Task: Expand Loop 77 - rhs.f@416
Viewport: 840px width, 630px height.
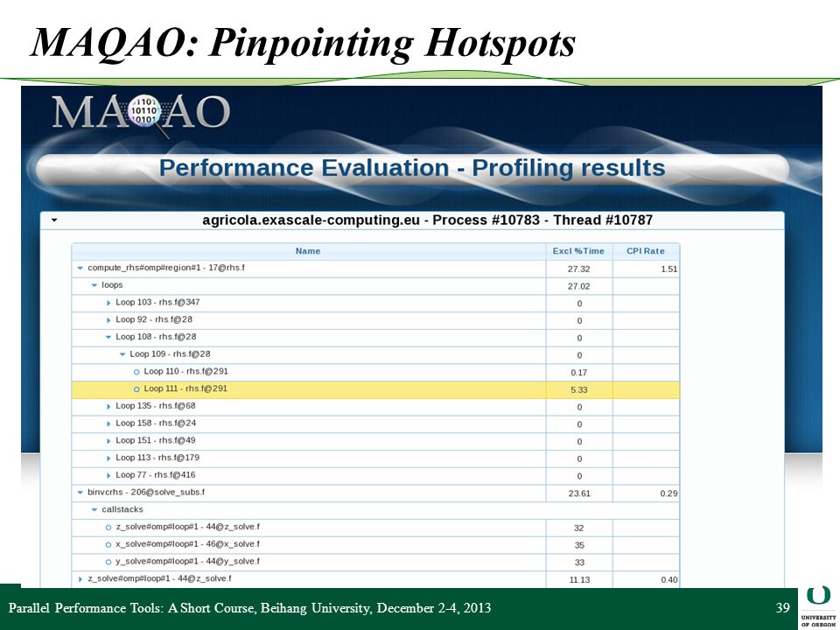Action: point(108,476)
